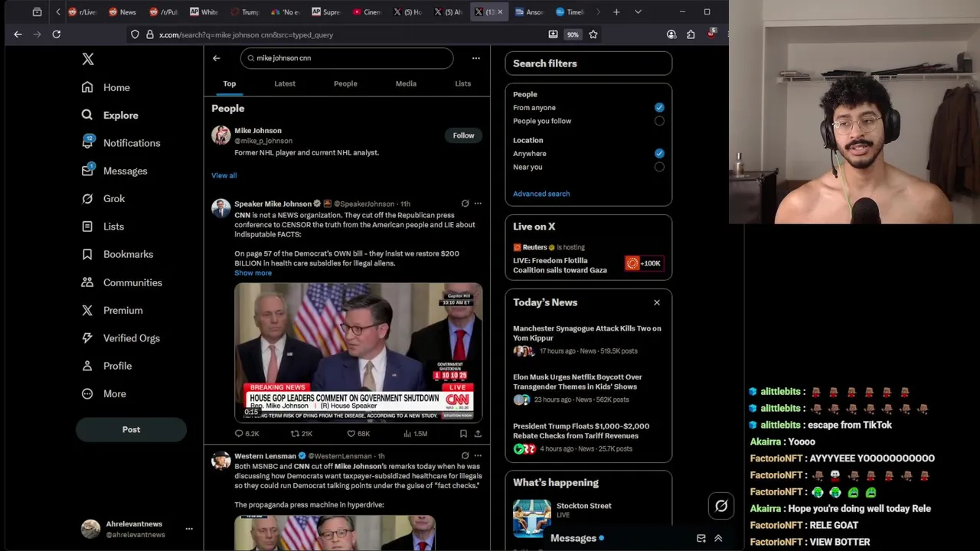The image size is (980, 551).
Task: Open Ahrelevantnews account menu
Action: point(137,529)
